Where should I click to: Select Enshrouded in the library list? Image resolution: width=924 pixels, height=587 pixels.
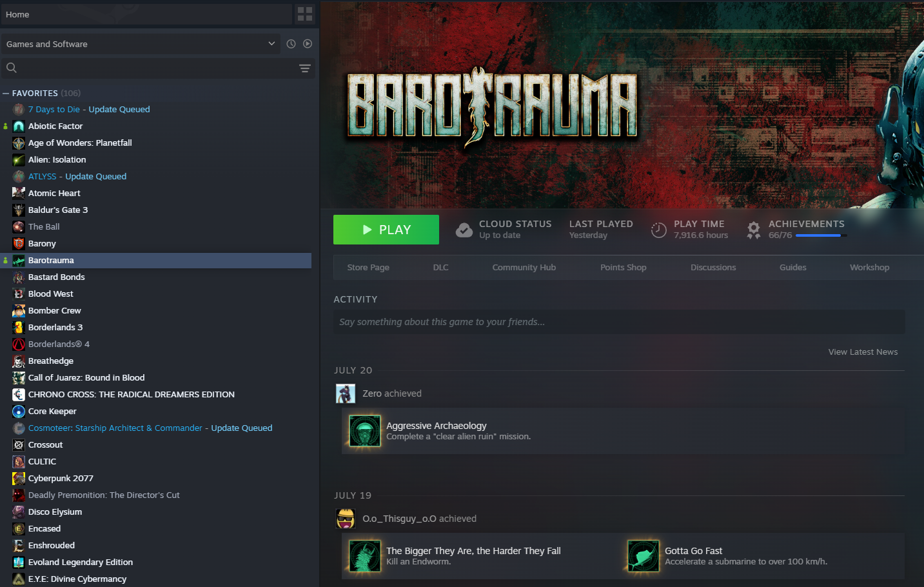(x=52, y=546)
